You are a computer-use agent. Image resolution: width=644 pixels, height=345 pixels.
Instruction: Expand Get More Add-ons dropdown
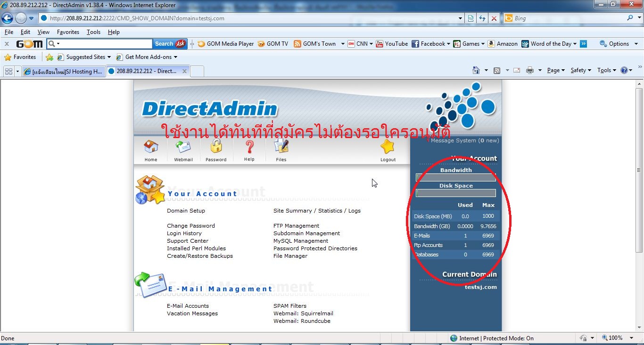tap(175, 57)
